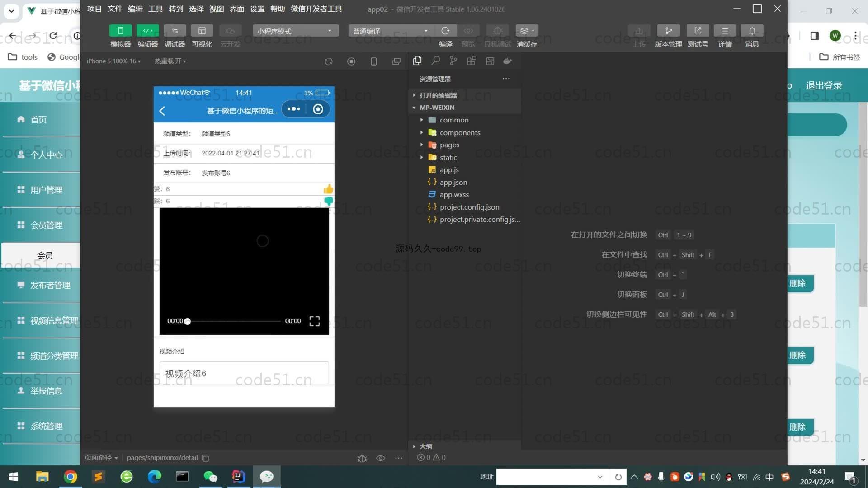This screenshot has width=868, height=488.
Task: Click the 真机调试 remote debug icon
Action: tap(497, 31)
